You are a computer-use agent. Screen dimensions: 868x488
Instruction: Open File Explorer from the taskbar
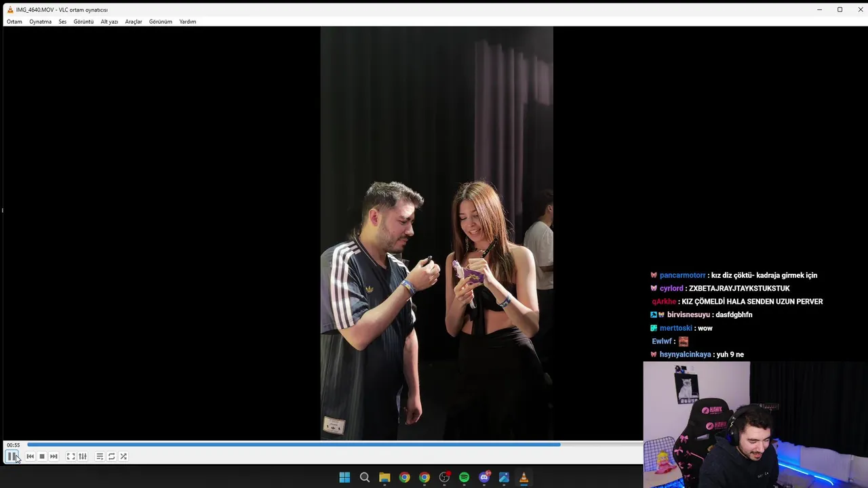[384, 478]
